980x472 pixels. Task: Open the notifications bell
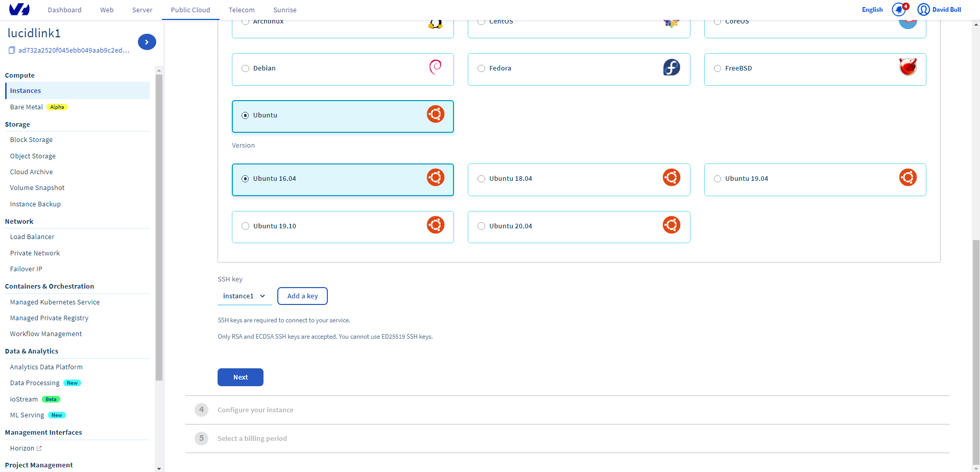(899, 10)
